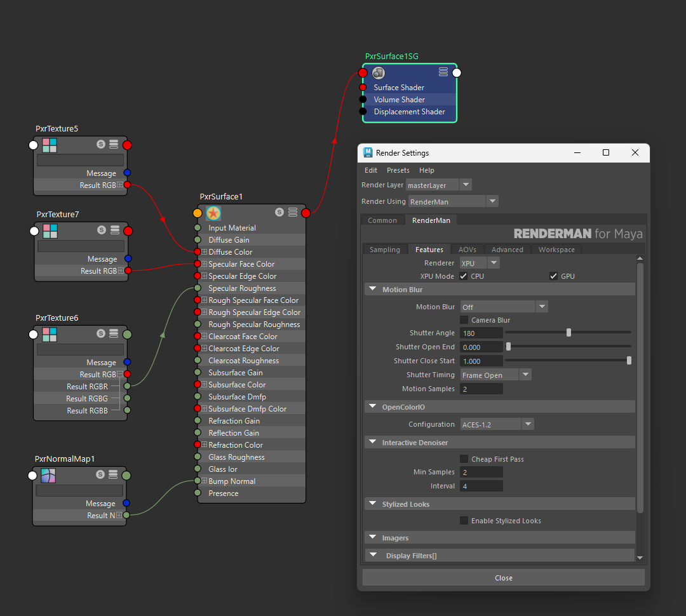
Task: Click Displacement Shader input port
Action: coord(363,112)
